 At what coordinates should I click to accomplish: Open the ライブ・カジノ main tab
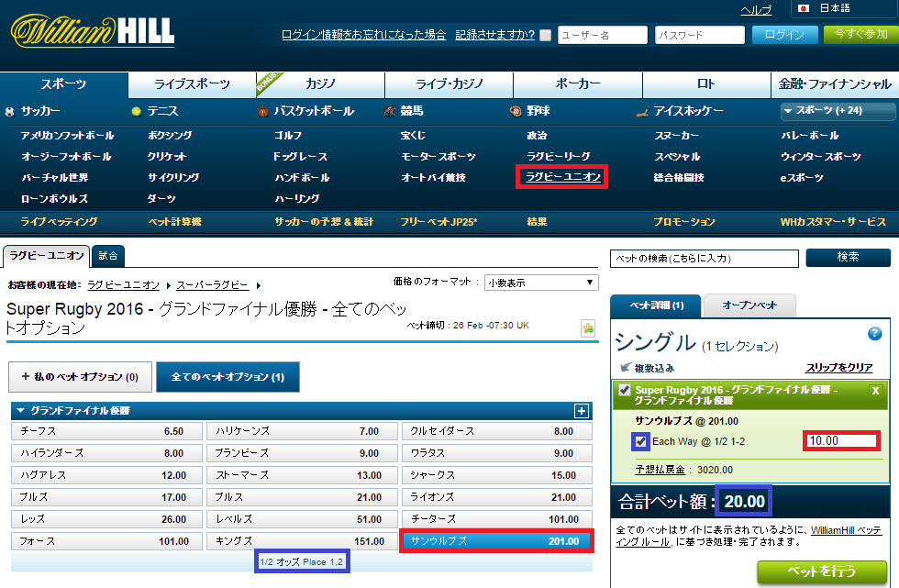pos(449,84)
